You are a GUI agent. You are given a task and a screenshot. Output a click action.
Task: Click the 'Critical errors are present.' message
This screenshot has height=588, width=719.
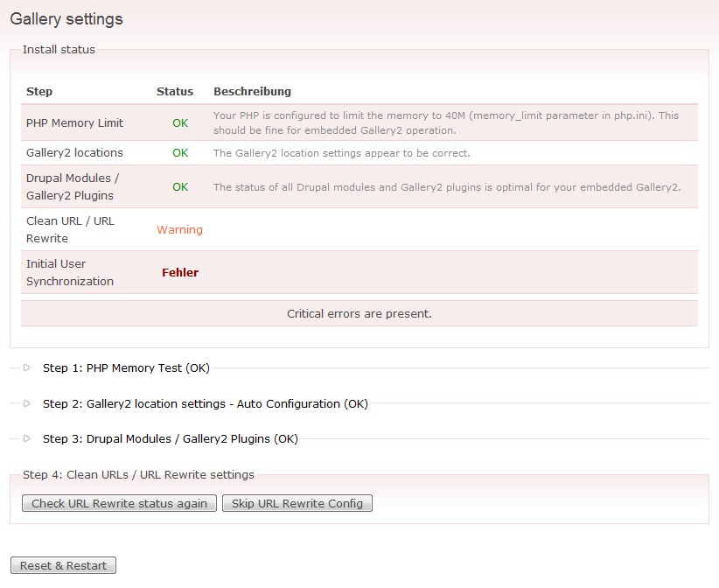click(359, 313)
